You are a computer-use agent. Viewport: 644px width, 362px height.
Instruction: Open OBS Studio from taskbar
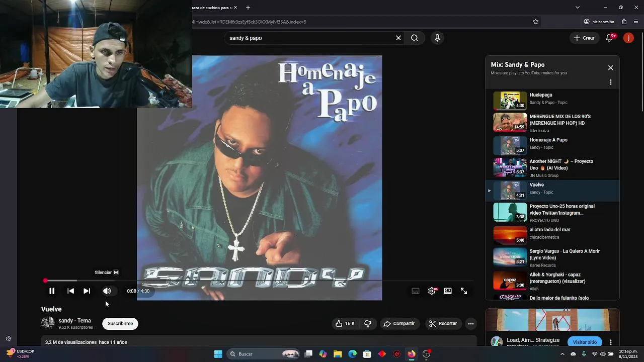[x=426, y=354]
